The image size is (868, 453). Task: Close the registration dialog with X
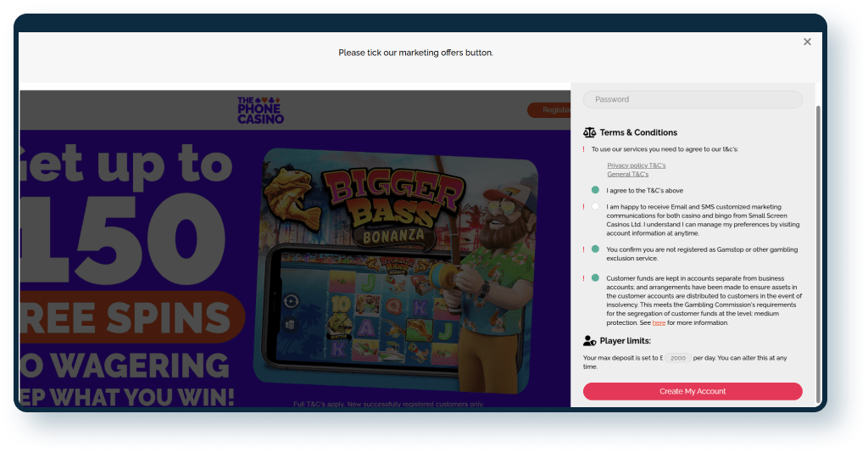coord(807,42)
